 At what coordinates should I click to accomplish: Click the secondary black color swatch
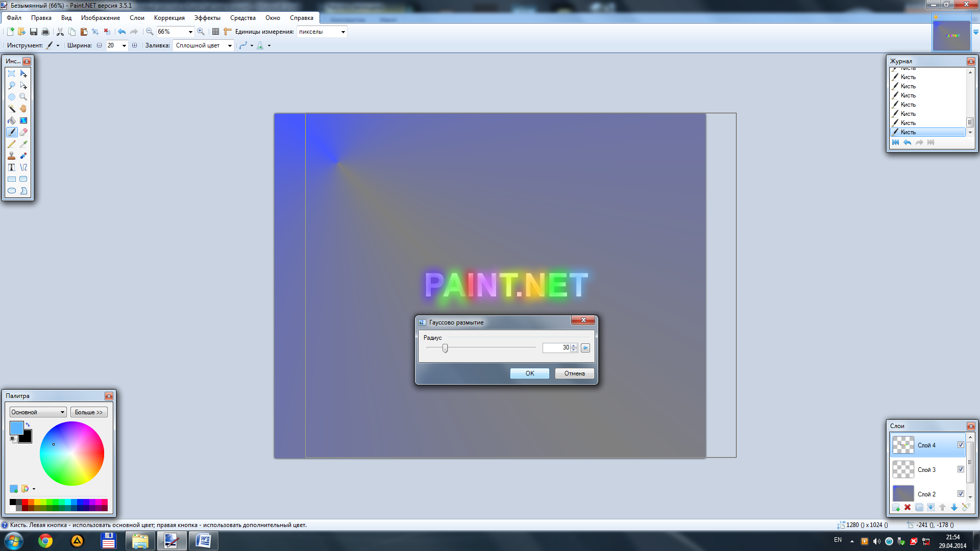click(x=27, y=438)
